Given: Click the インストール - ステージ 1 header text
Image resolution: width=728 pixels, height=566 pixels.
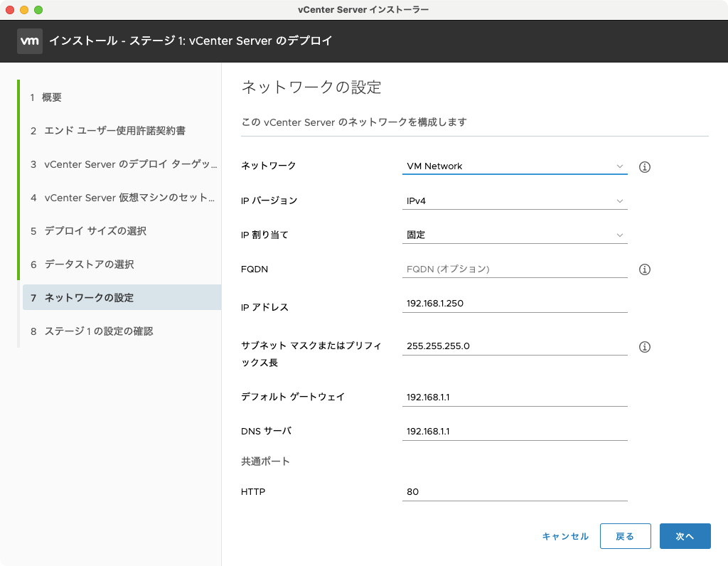Looking at the screenshot, I should coord(191,41).
